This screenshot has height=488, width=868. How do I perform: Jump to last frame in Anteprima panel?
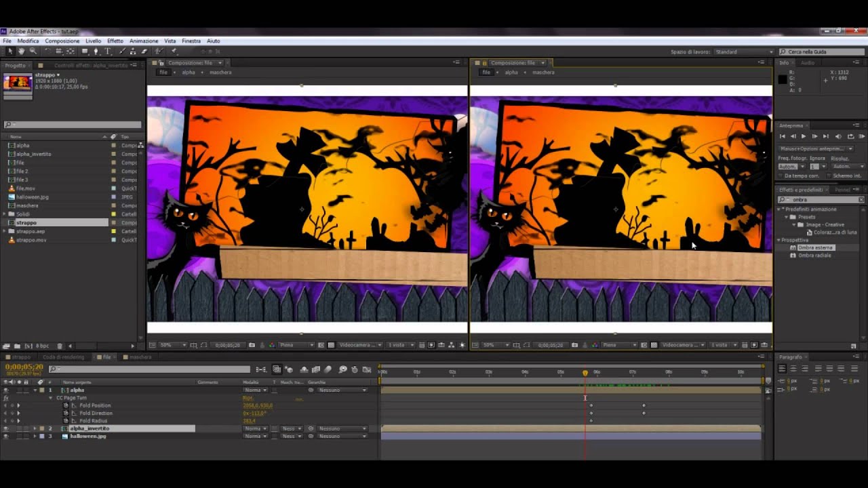[x=826, y=136]
